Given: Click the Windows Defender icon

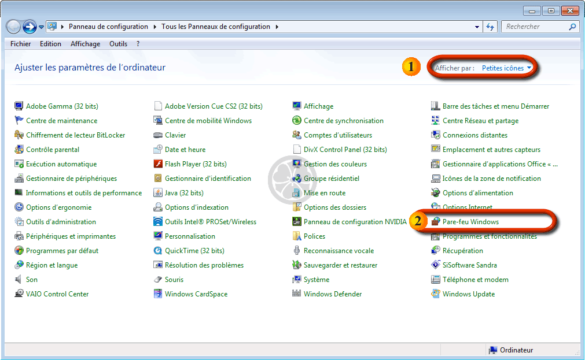Looking at the screenshot, I should pos(297,294).
